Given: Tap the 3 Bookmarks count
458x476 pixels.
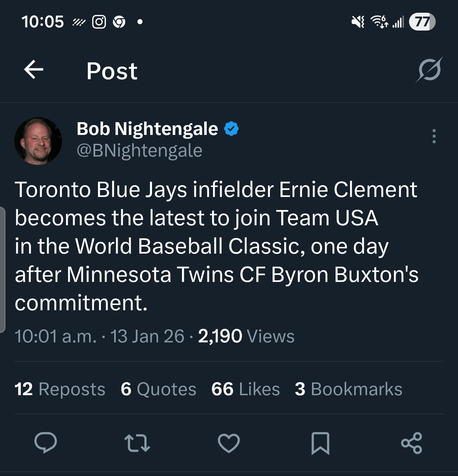Looking at the screenshot, I should (349, 389).
